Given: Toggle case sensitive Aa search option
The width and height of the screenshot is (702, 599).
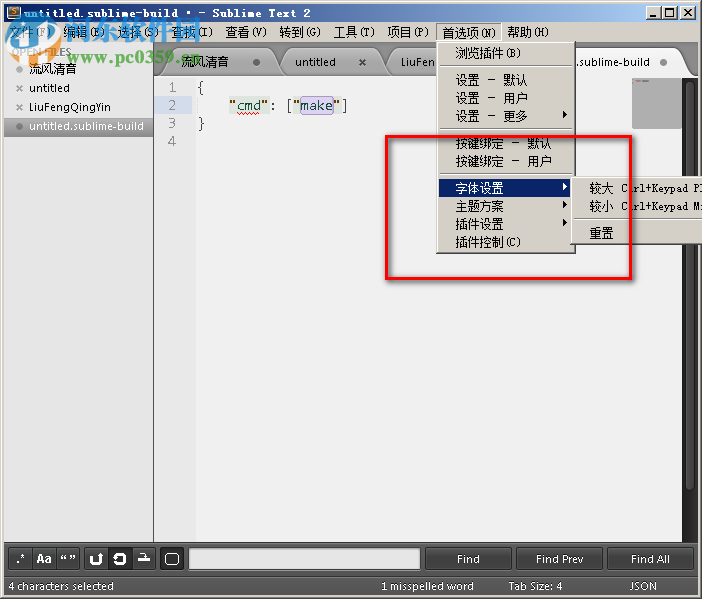Looking at the screenshot, I should pyautogui.click(x=44, y=559).
